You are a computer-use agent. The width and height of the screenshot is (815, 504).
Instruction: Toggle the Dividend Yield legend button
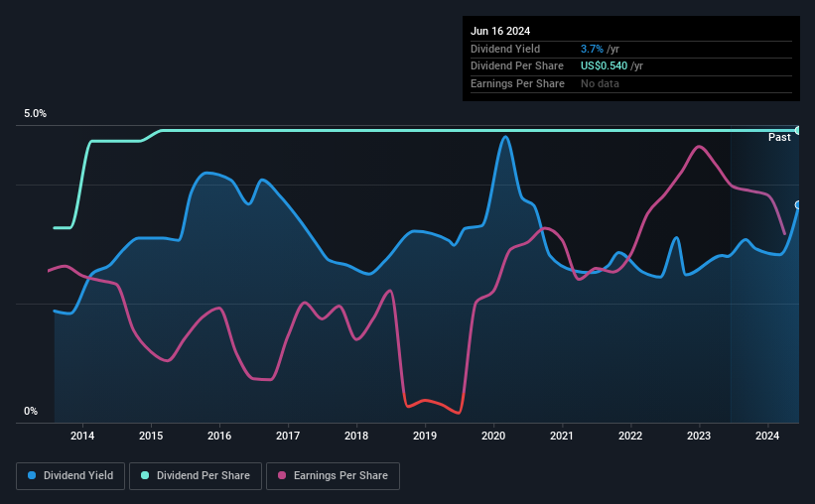click(x=70, y=476)
